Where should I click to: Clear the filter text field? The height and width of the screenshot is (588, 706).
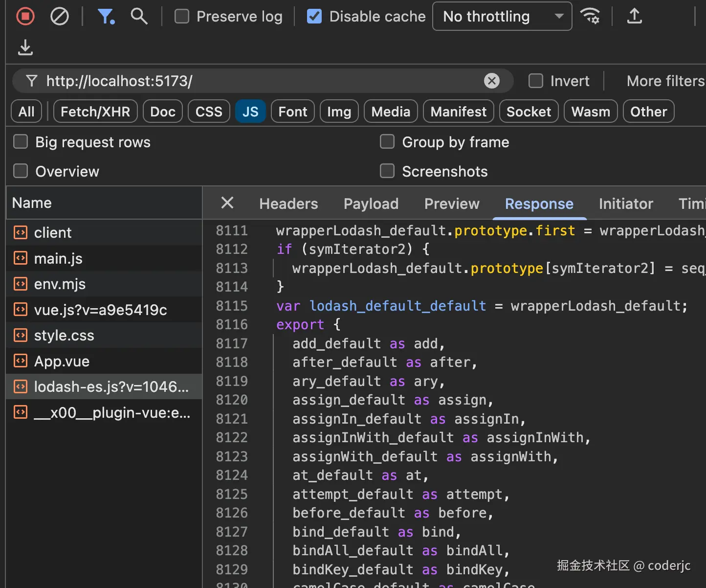(x=491, y=81)
